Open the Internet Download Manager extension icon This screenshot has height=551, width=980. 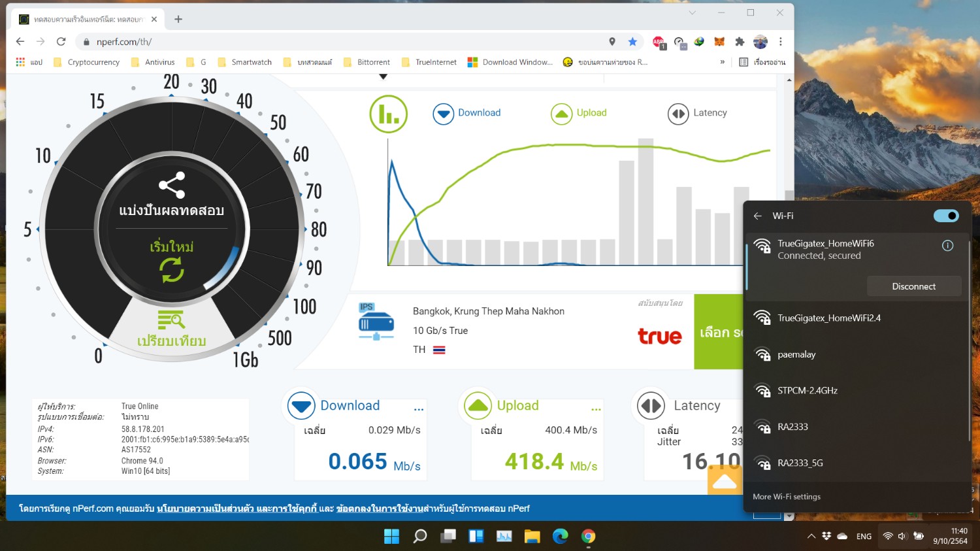tap(699, 41)
